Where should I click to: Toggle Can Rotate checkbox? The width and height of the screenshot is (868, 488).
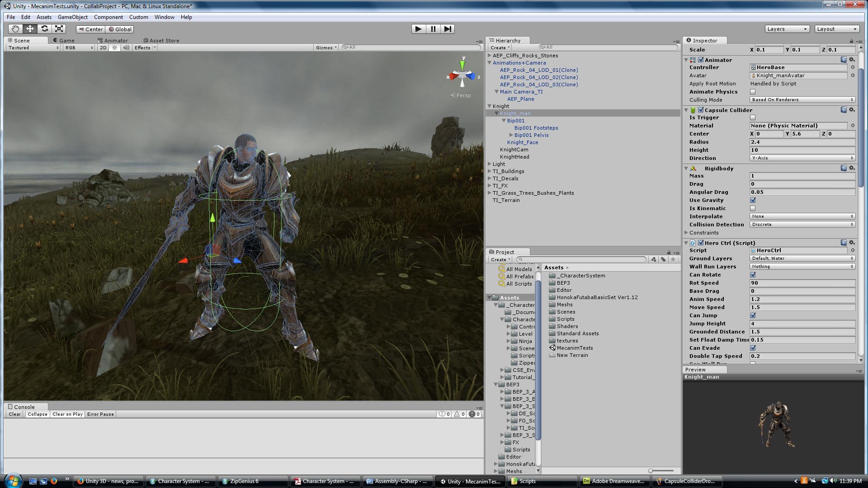click(x=753, y=275)
